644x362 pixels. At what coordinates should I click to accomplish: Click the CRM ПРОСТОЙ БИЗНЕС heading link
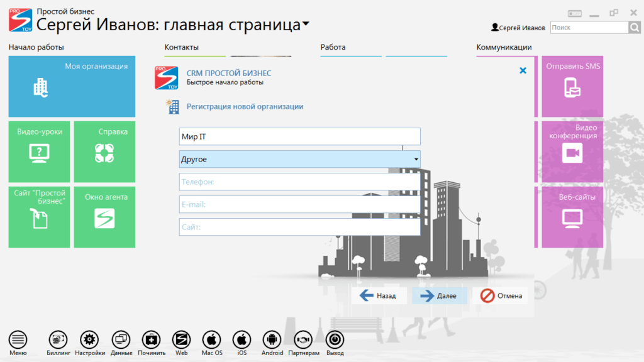click(x=229, y=73)
